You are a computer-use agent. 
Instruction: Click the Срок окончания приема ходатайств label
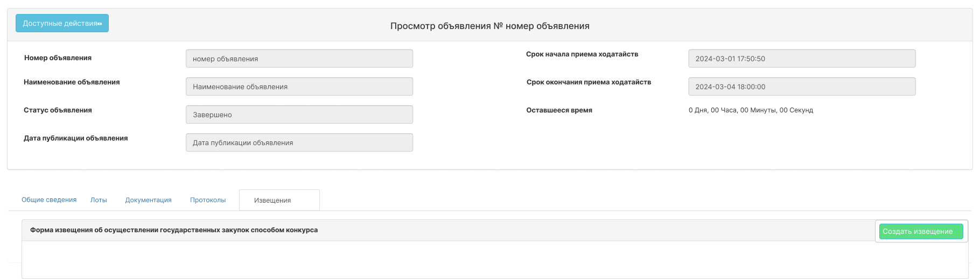coord(589,82)
